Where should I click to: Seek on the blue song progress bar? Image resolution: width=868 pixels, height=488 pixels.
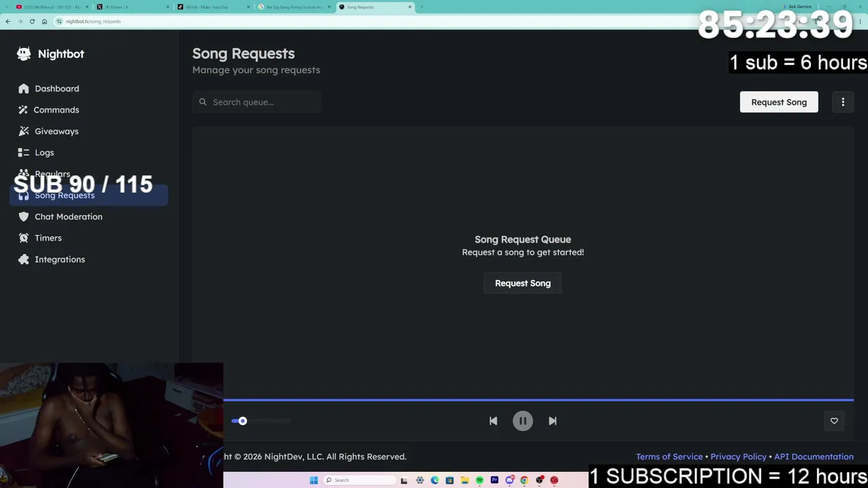(x=538, y=400)
